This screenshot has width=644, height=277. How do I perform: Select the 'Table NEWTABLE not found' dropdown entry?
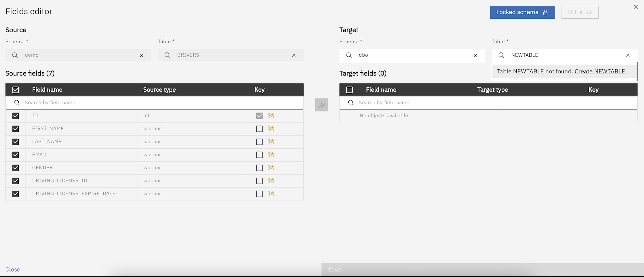(x=534, y=71)
